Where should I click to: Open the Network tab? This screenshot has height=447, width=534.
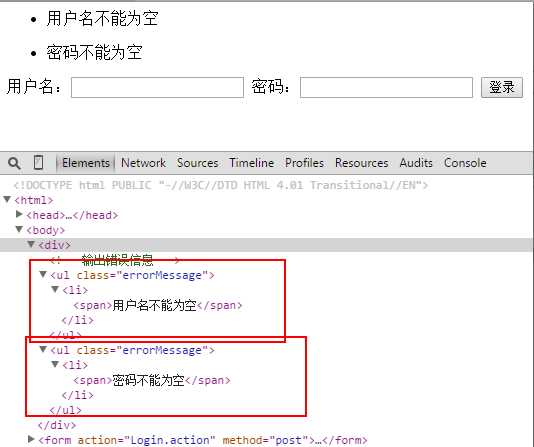143,163
